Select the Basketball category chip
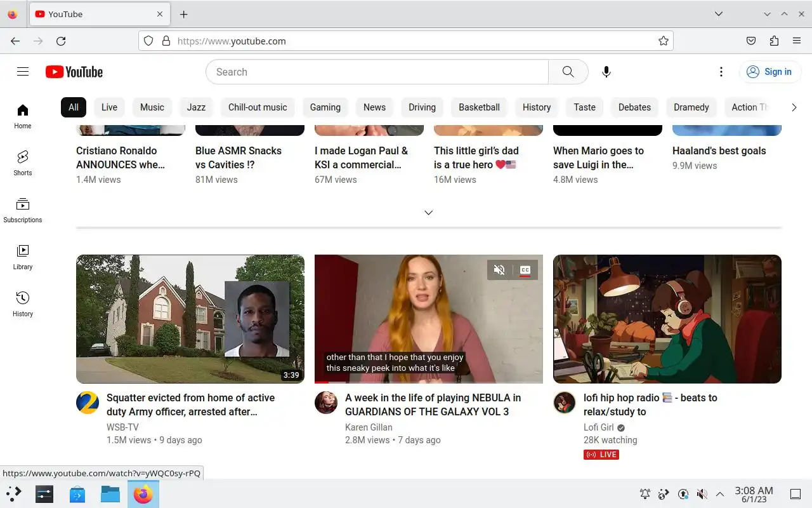 point(480,107)
